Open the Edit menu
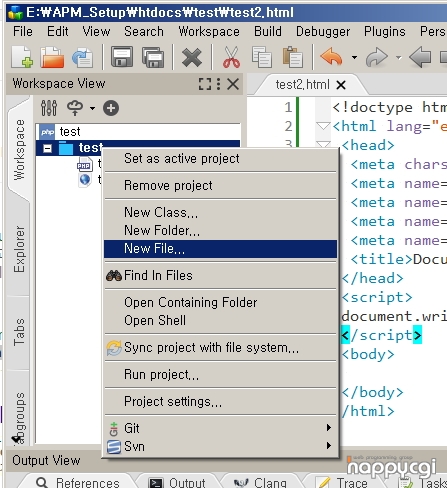447x488 pixels. pos(57,32)
